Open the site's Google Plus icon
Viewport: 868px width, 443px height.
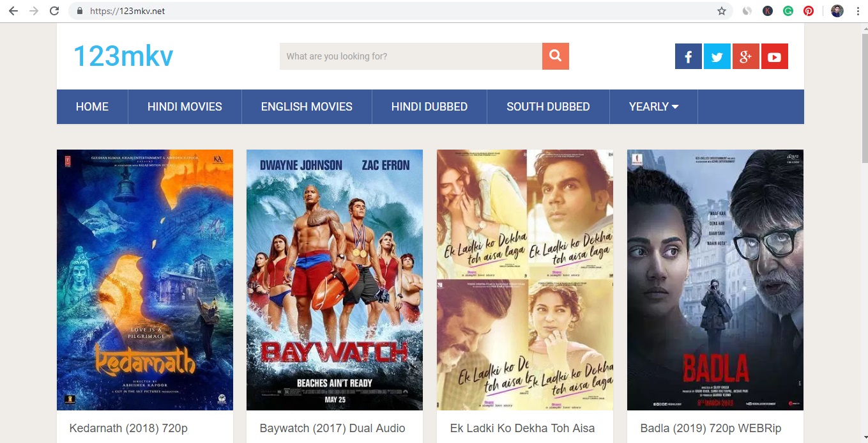746,56
